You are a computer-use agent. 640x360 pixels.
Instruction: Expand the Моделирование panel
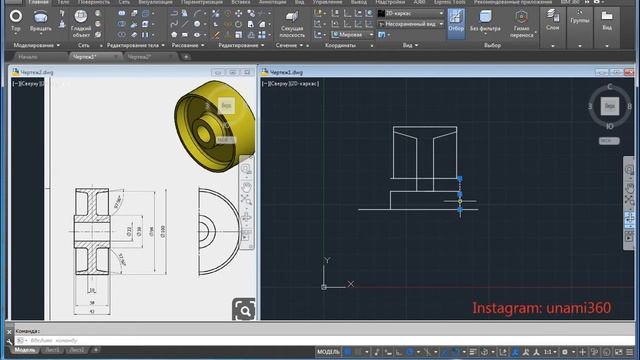[x=37, y=45]
